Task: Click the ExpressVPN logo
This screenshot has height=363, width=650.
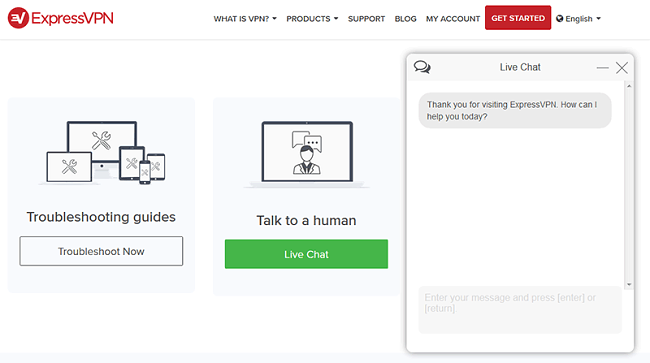Action: click(x=61, y=18)
